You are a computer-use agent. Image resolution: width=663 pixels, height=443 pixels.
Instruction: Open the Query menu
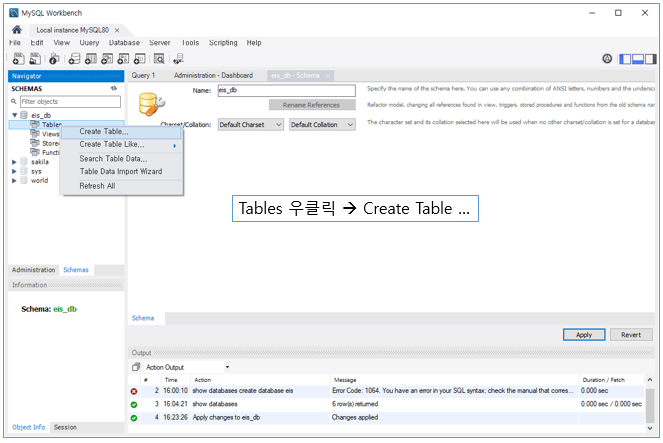tap(89, 43)
